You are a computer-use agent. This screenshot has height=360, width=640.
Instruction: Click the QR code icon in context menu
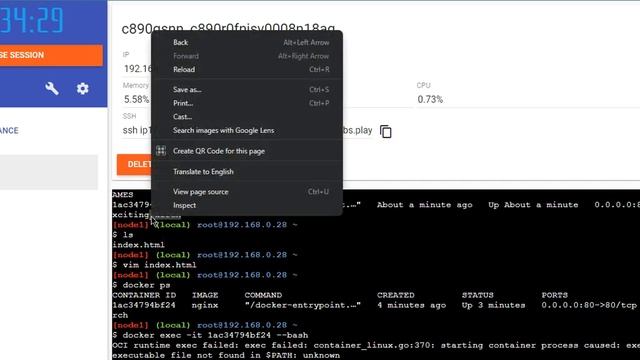click(x=161, y=151)
